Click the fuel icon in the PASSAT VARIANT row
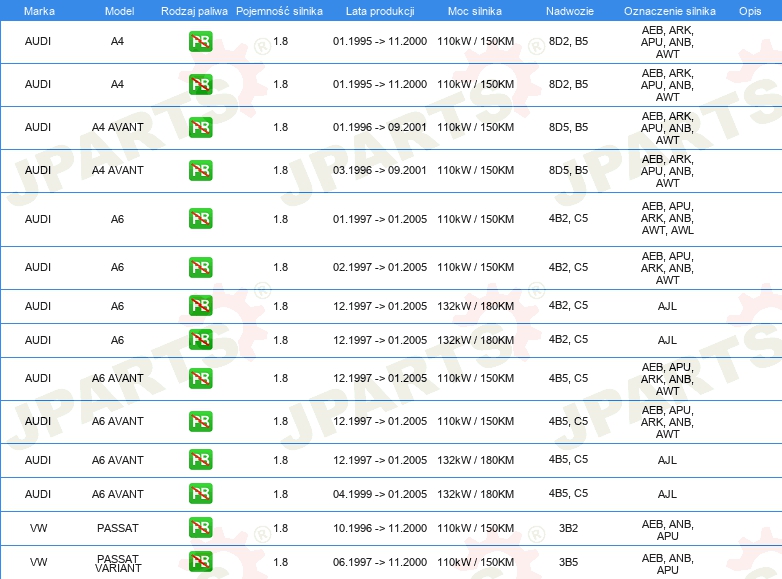The height and width of the screenshot is (579, 782). click(200, 562)
